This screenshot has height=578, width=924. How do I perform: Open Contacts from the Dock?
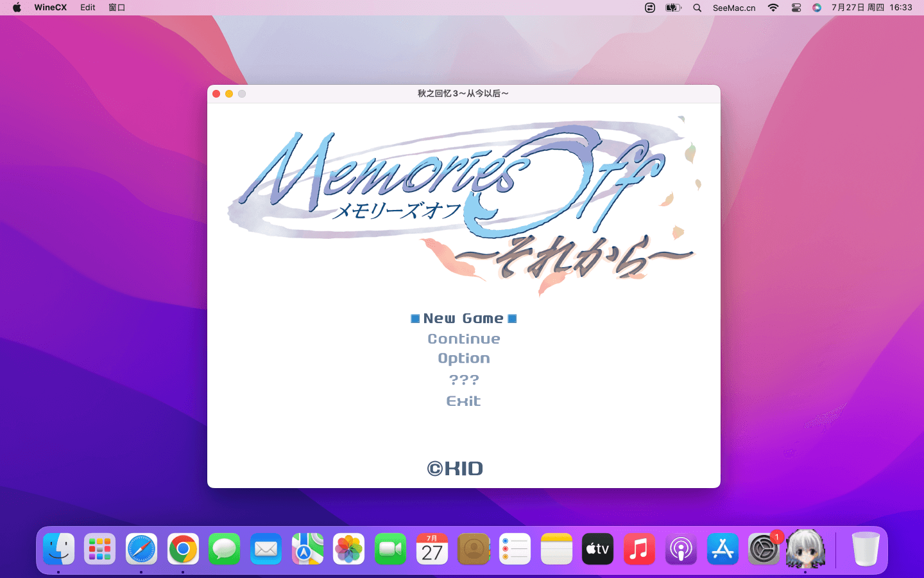(474, 549)
